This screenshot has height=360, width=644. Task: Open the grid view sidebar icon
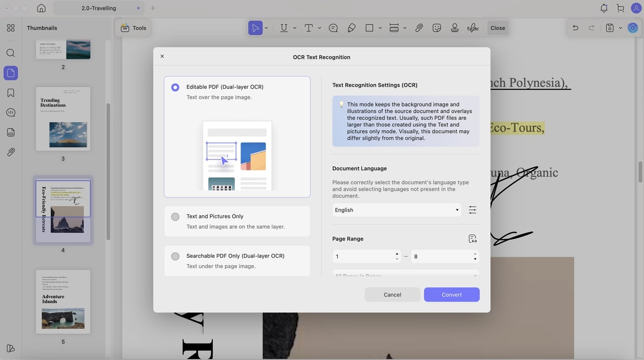pos(11,28)
